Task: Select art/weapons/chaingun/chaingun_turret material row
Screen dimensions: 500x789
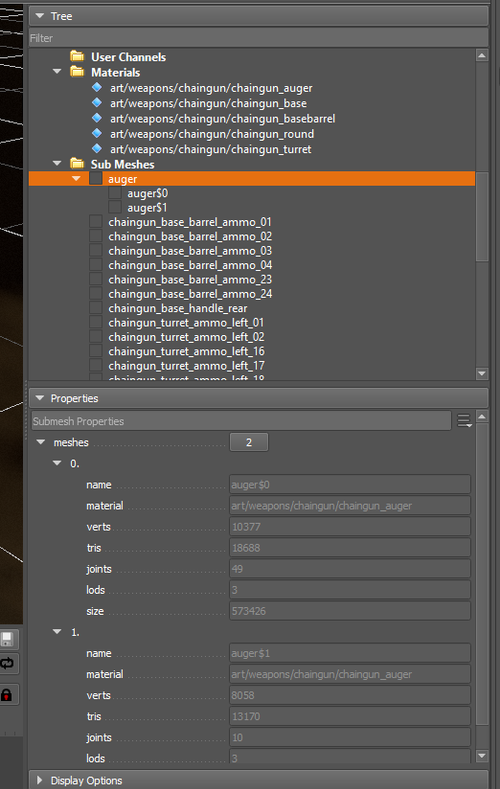Action: pos(211,149)
